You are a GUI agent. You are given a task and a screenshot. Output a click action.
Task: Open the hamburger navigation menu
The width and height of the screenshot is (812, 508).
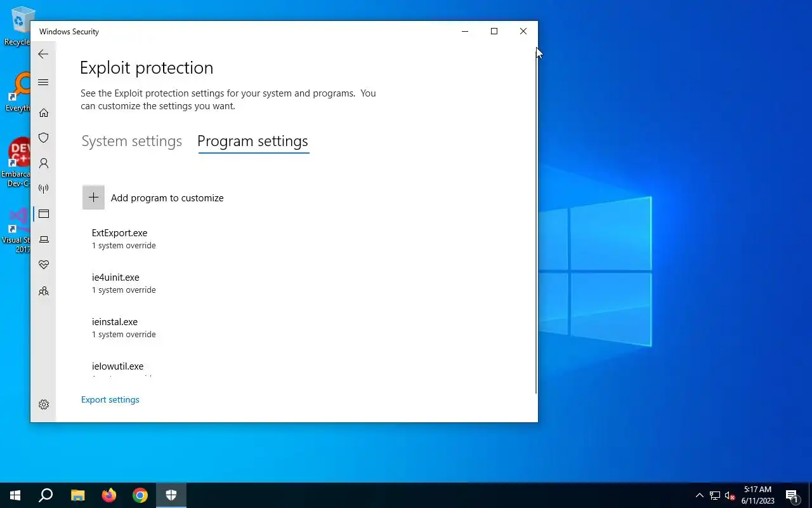pyautogui.click(x=43, y=83)
